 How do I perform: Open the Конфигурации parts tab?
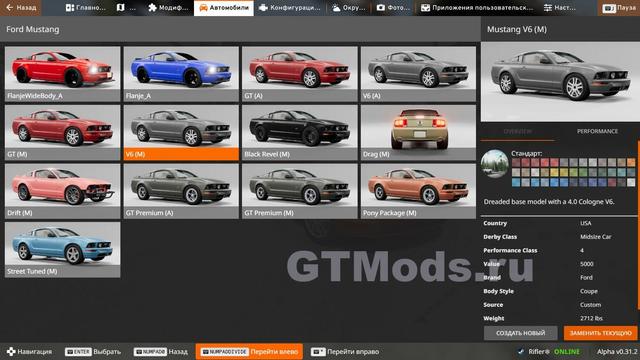(290, 8)
